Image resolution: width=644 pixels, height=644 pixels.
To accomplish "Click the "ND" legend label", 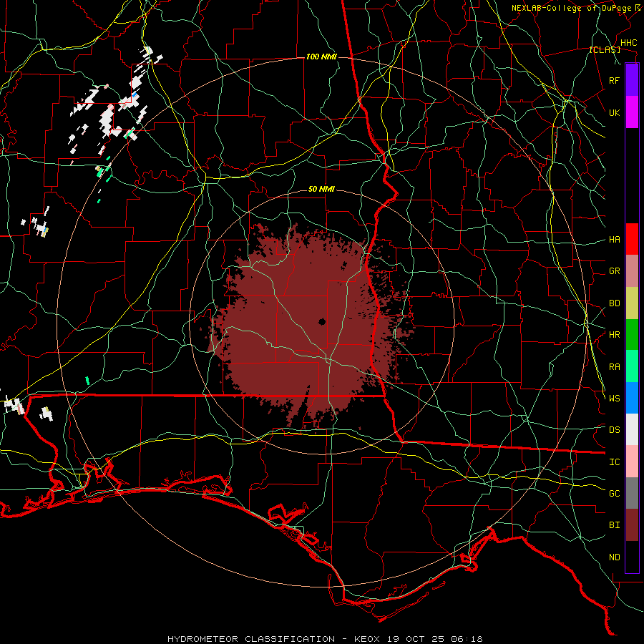I will click(x=615, y=557).
